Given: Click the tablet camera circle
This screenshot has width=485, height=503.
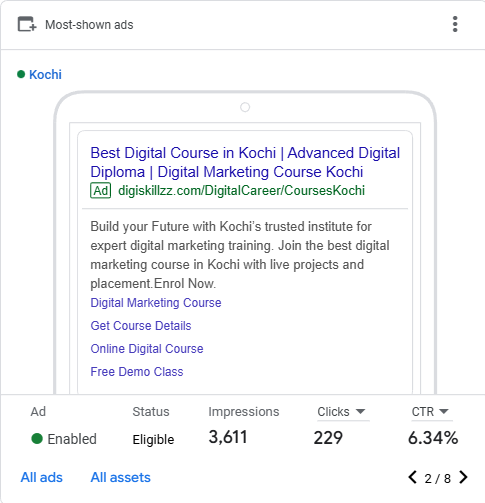Looking at the screenshot, I should point(245,107).
